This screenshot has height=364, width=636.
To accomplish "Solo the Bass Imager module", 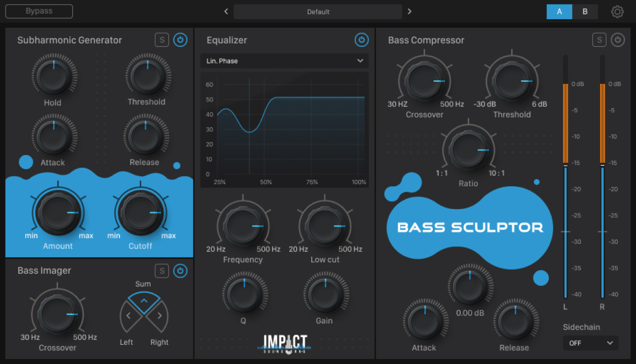I will coord(162,271).
